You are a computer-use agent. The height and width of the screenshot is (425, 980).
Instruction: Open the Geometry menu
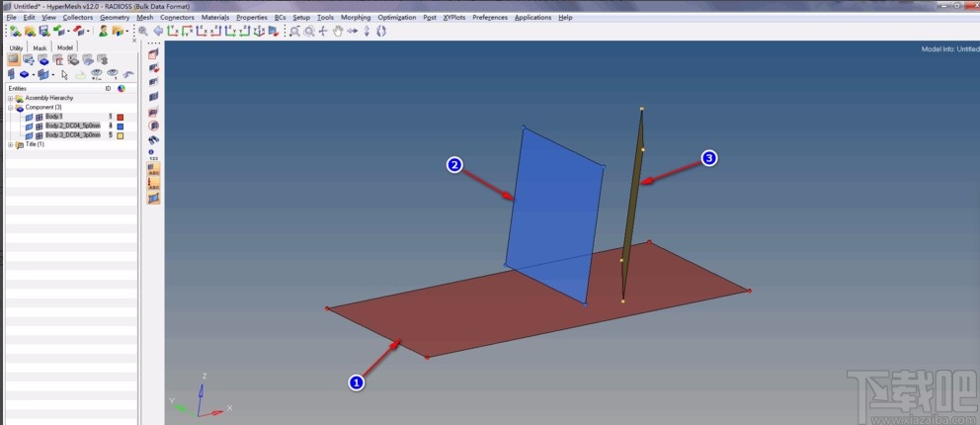[114, 18]
